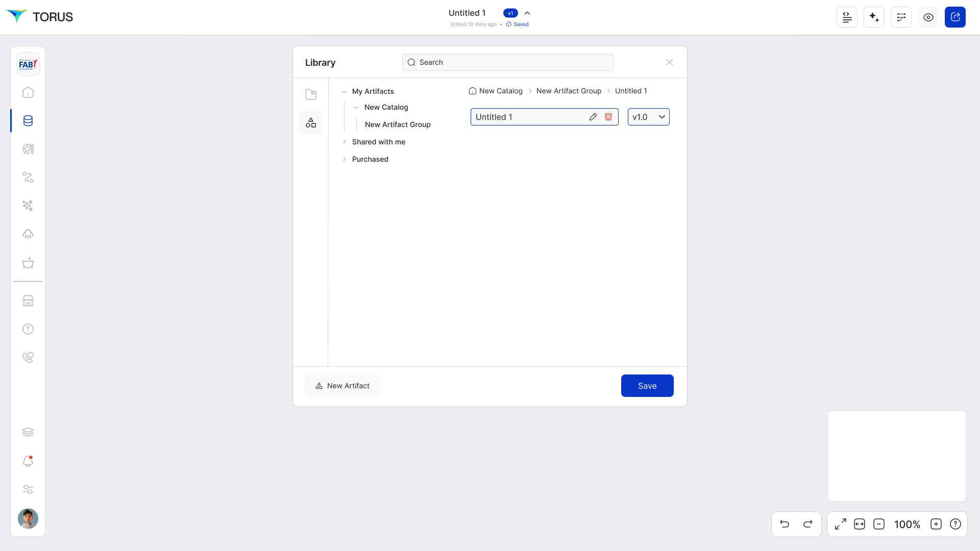Viewport: 980px width, 551px height.
Task: Open the marketplace store icon in sidebar
Action: pos(28,301)
